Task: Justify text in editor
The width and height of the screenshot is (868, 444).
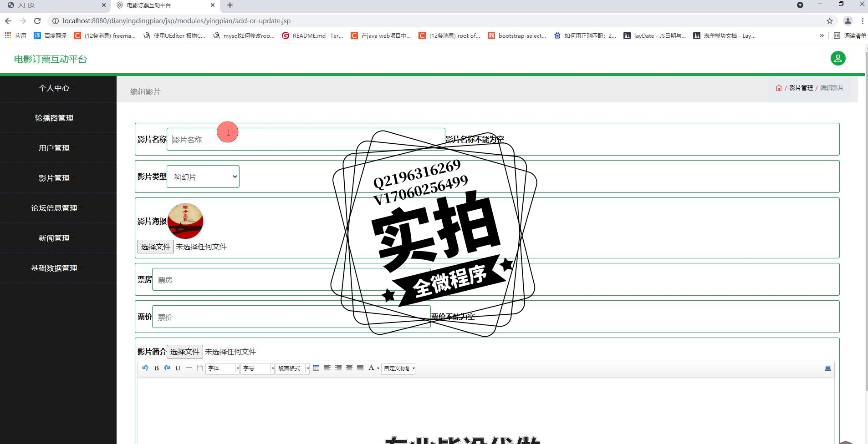Action: tap(360, 368)
